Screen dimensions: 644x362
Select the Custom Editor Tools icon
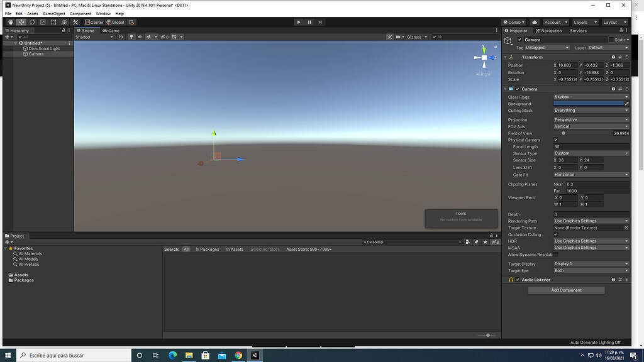coord(75,22)
